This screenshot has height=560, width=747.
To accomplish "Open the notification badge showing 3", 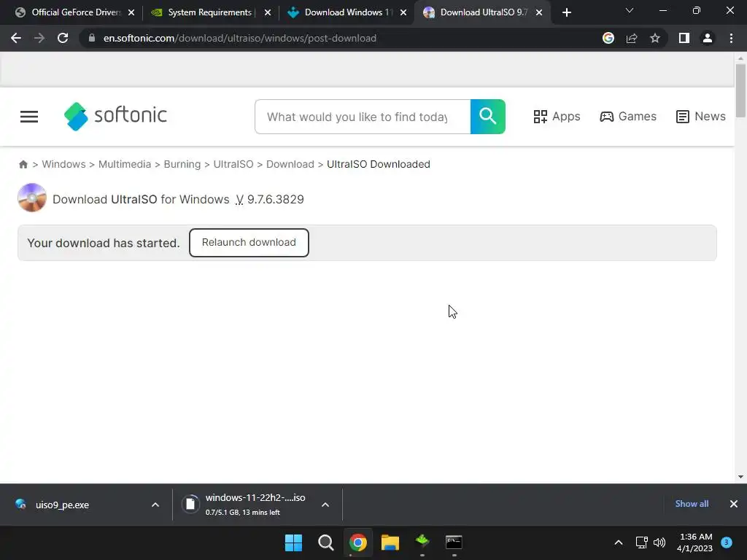I will click(727, 542).
